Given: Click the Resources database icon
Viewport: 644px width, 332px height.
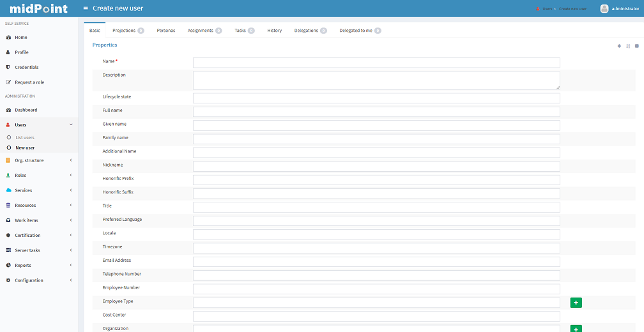Looking at the screenshot, I should [8, 205].
